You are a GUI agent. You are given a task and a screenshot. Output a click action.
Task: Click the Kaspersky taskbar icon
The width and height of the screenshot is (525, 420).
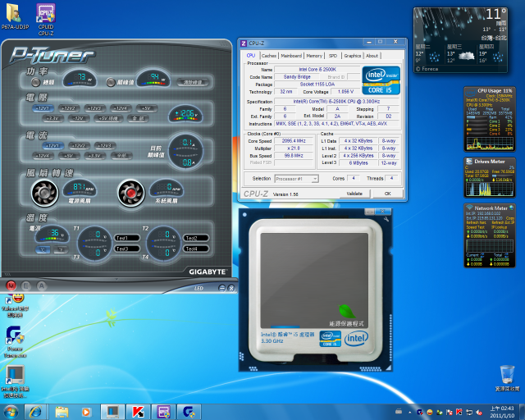pyautogui.click(x=138, y=412)
